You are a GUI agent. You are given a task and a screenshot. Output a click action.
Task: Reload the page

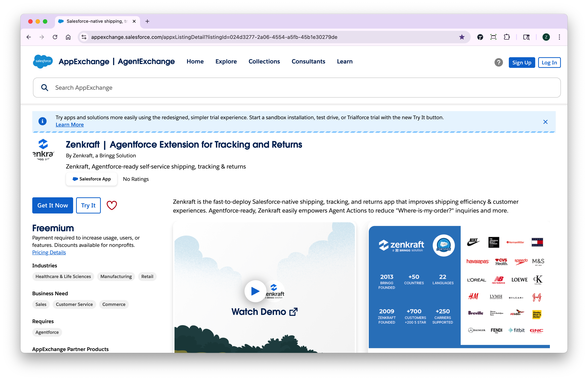pyautogui.click(x=55, y=37)
